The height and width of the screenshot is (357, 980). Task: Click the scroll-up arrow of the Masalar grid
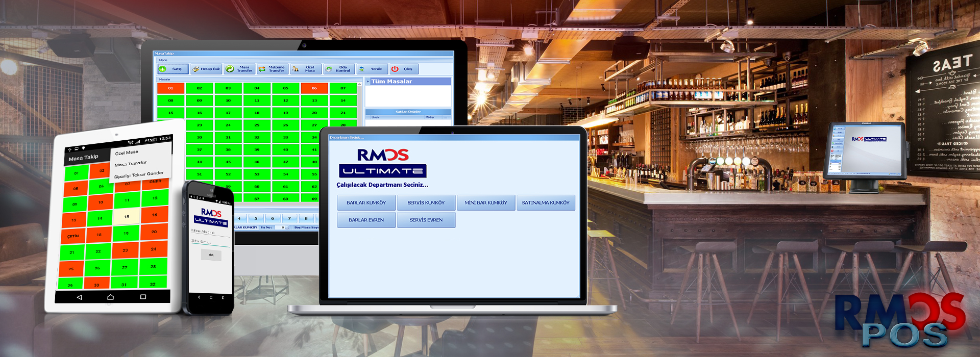(360, 85)
